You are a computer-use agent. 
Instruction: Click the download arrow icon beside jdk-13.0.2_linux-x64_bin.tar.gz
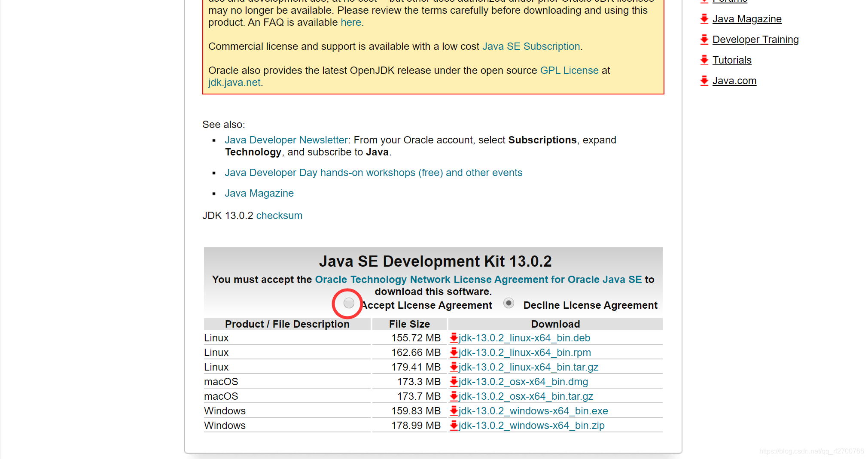pyautogui.click(x=454, y=367)
